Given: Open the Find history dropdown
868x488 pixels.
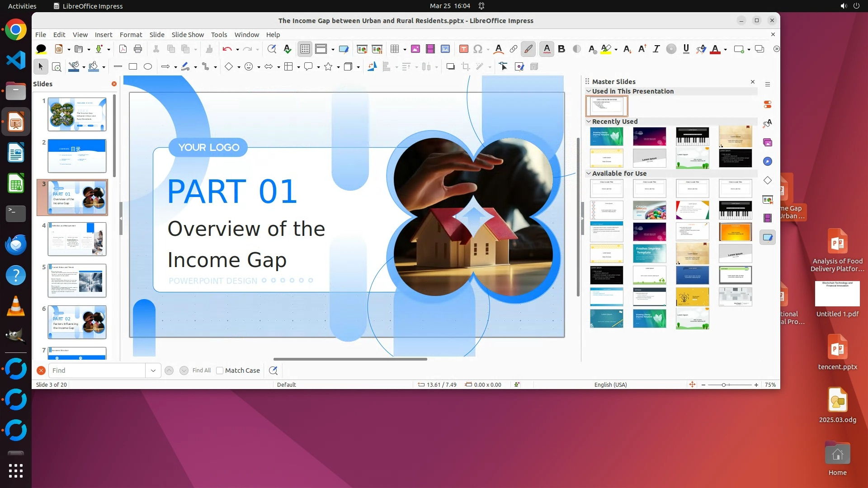Looking at the screenshot, I should pos(153,371).
